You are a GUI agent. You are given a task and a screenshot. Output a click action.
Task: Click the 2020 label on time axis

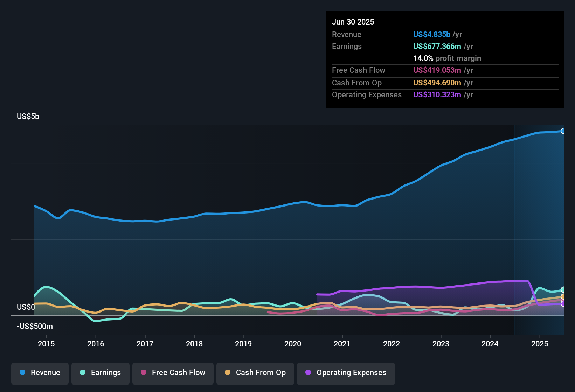[x=293, y=344]
